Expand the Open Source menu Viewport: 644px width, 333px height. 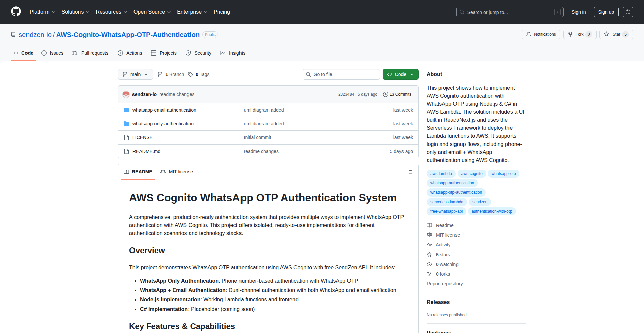[152, 12]
